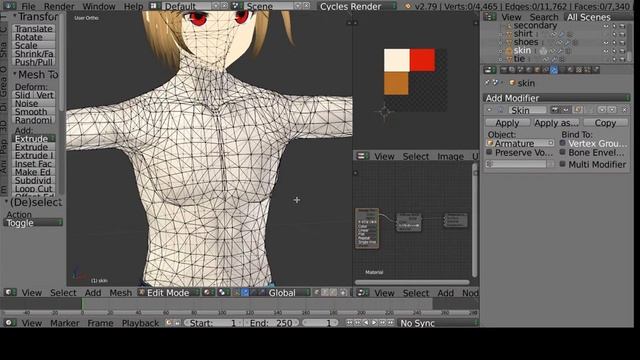The height and width of the screenshot is (360, 640).
Task: Enable the Bone Envelopes checkbox
Action: click(x=562, y=152)
